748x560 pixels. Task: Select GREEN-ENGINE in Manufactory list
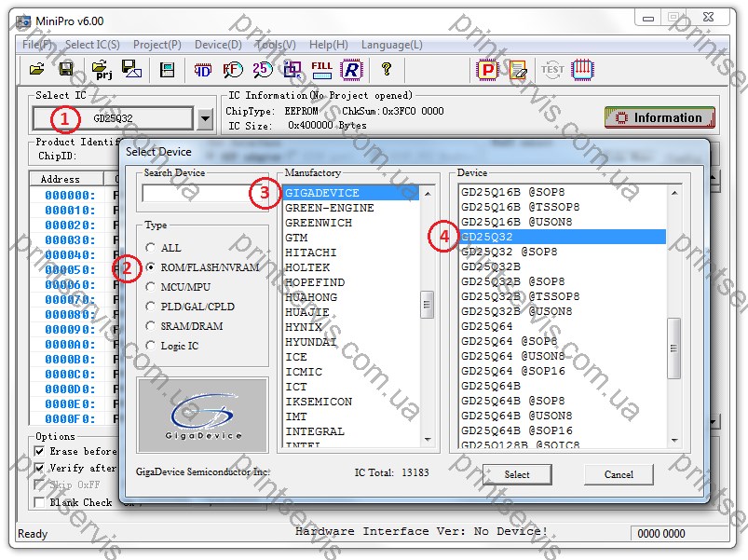(351, 208)
